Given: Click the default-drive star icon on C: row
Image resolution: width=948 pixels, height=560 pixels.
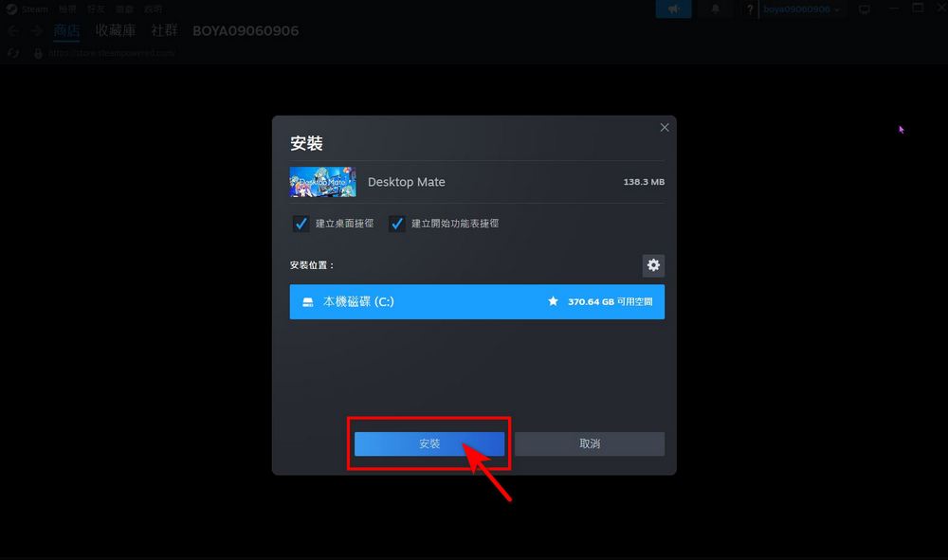Looking at the screenshot, I should [x=553, y=300].
